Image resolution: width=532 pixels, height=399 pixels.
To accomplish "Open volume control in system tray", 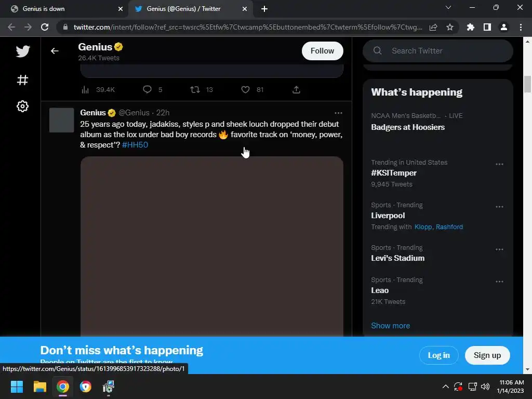I will point(485,387).
